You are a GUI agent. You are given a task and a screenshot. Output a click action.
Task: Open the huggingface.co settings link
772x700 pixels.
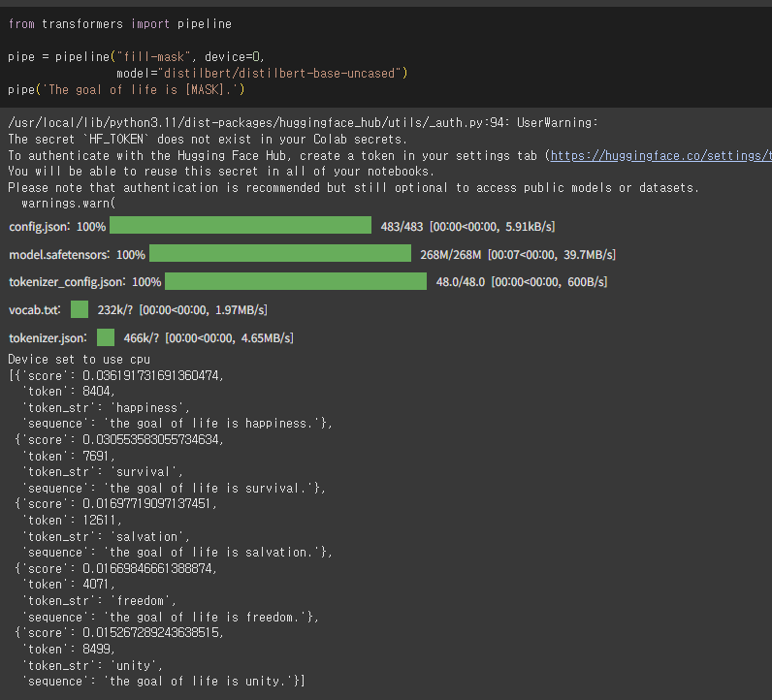(x=660, y=155)
